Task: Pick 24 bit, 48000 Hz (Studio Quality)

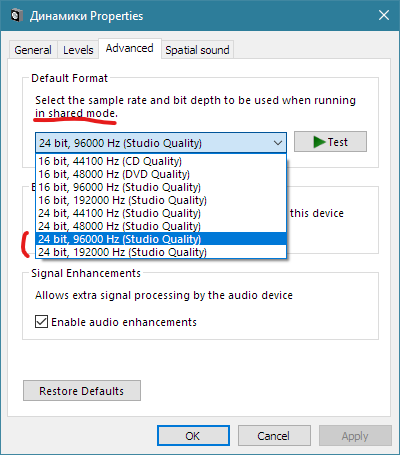Action: [x=161, y=226]
